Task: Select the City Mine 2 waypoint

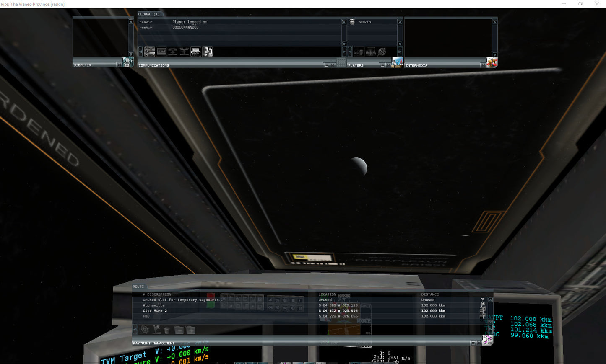Action: [155, 311]
